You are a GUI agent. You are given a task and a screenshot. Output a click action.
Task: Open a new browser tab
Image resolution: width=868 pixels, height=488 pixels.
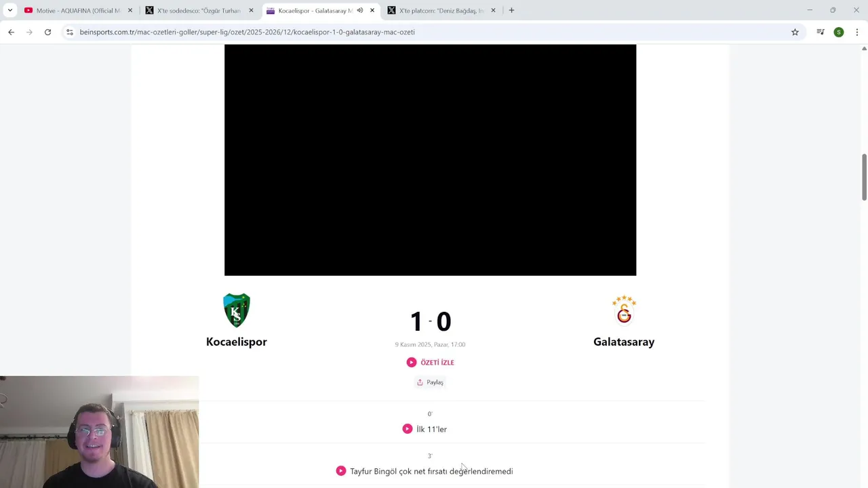pos(511,10)
